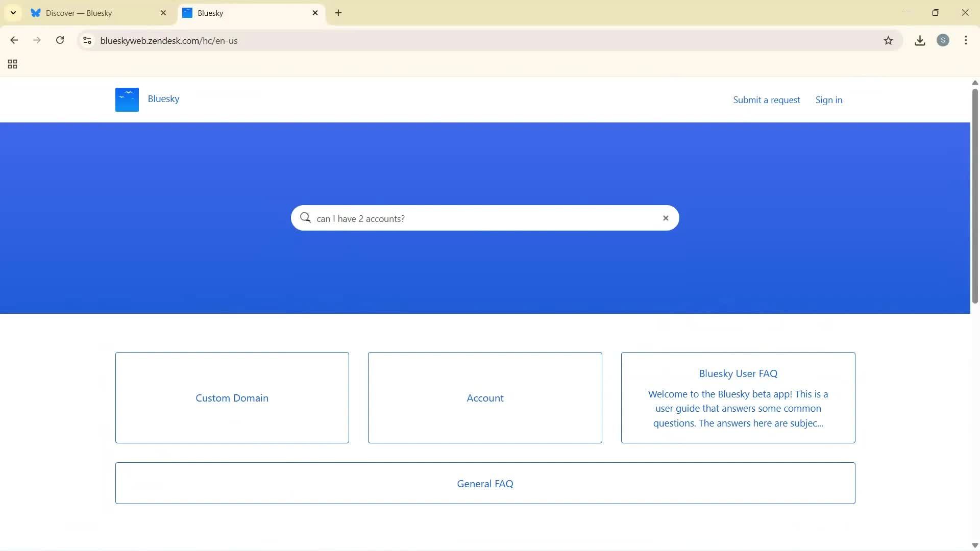
Task: Reload the current page
Action: 60,40
